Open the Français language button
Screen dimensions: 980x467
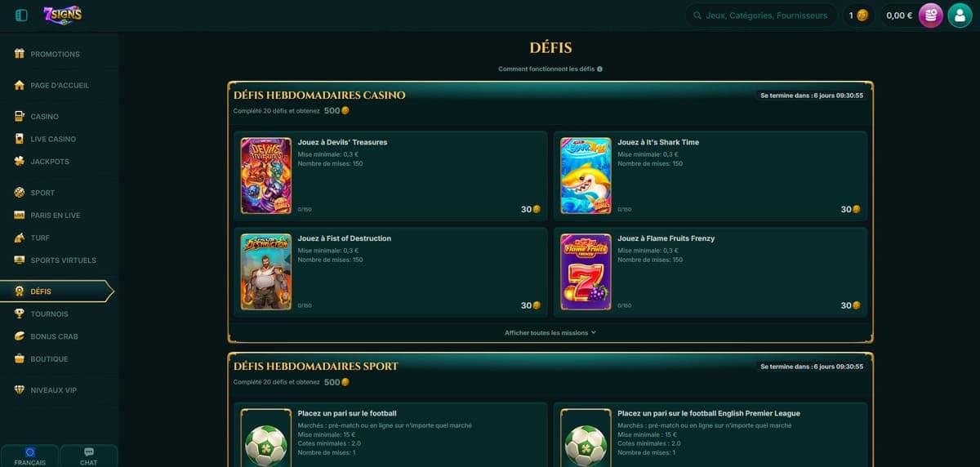(x=30, y=456)
